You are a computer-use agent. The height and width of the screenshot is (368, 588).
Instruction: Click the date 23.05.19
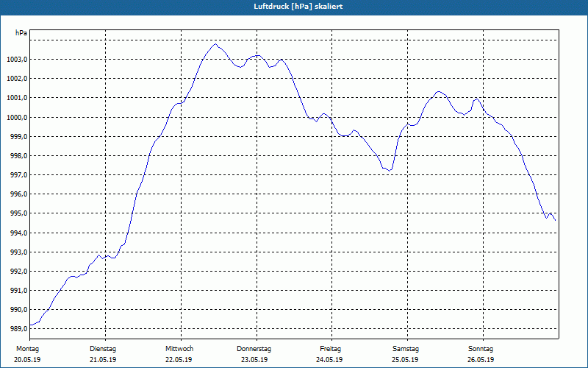[x=254, y=360]
